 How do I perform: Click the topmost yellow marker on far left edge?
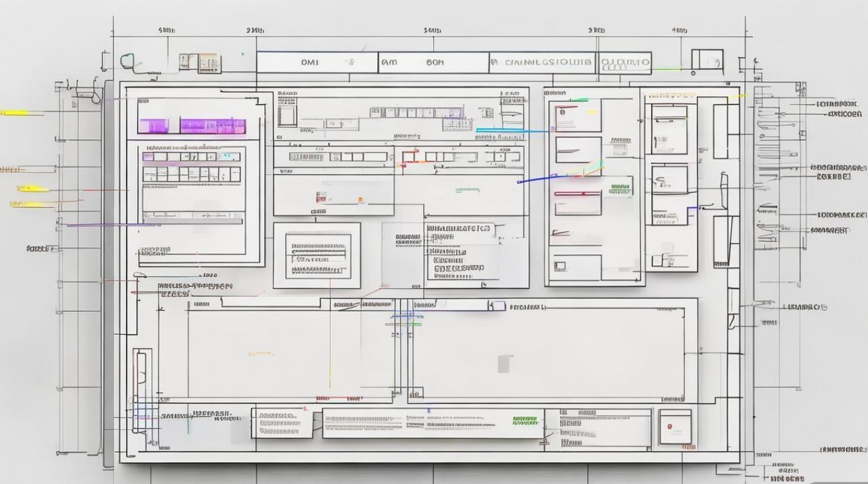coord(14,112)
